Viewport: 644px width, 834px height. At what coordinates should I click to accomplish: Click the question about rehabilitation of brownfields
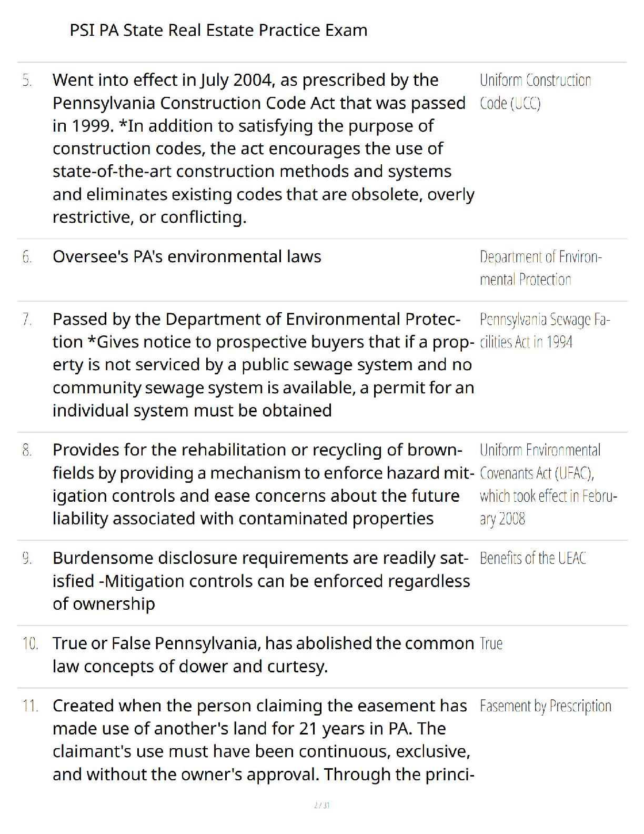tap(264, 484)
